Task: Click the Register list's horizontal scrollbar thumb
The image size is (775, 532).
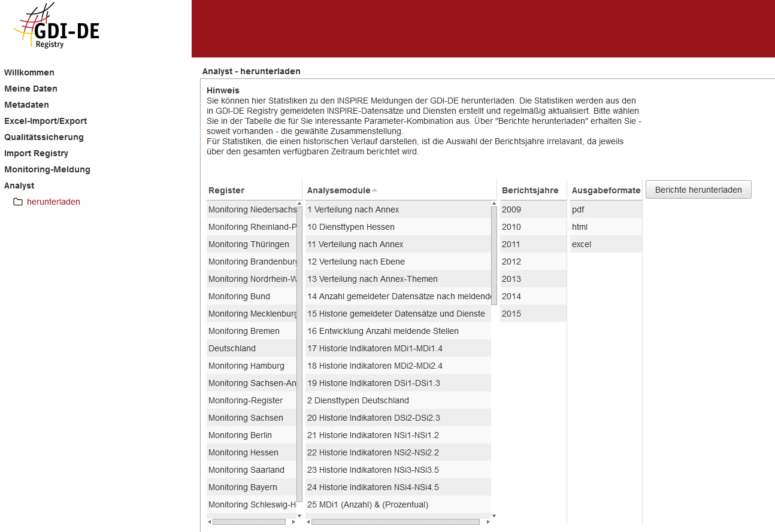Action: point(249,522)
